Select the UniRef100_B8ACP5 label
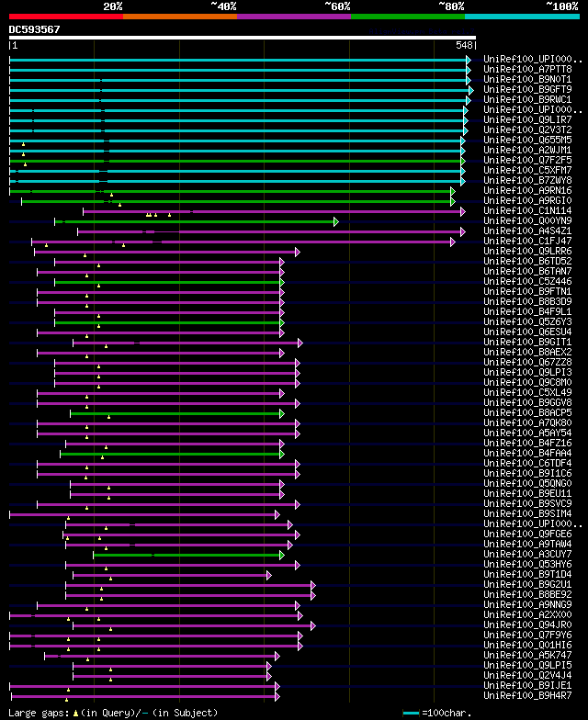The height and width of the screenshot is (720, 588). (527, 413)
